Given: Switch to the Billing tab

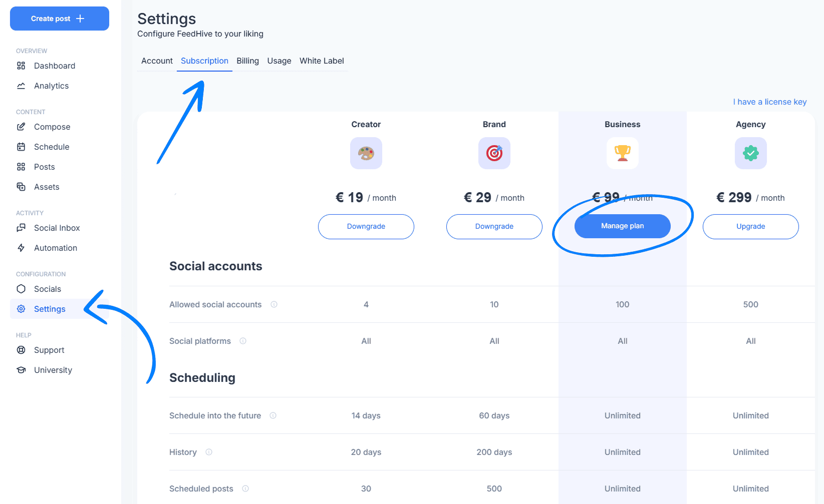Looking at the screenshot, I should coord(247,61).
